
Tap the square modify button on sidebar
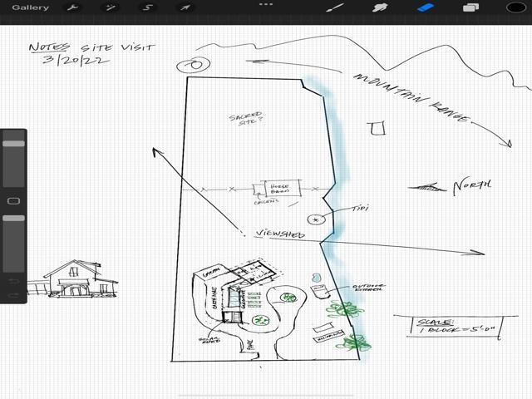[13, 201]
